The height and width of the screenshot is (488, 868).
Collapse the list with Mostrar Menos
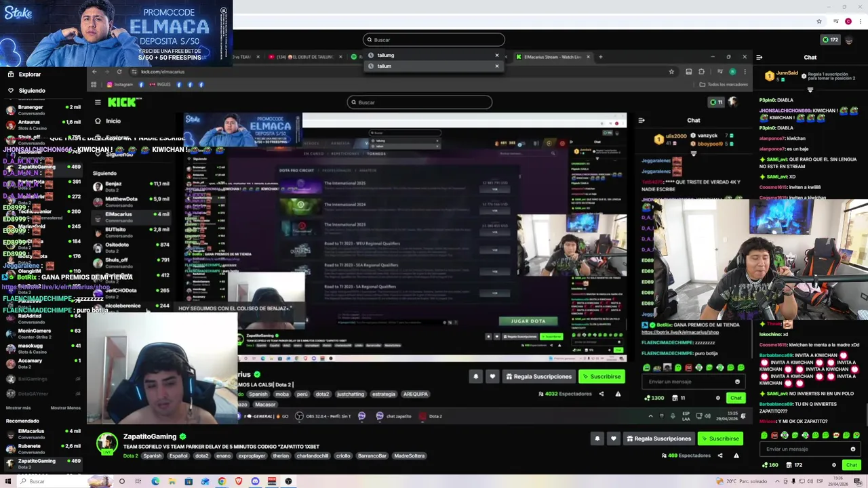click(x=66, y=408)
